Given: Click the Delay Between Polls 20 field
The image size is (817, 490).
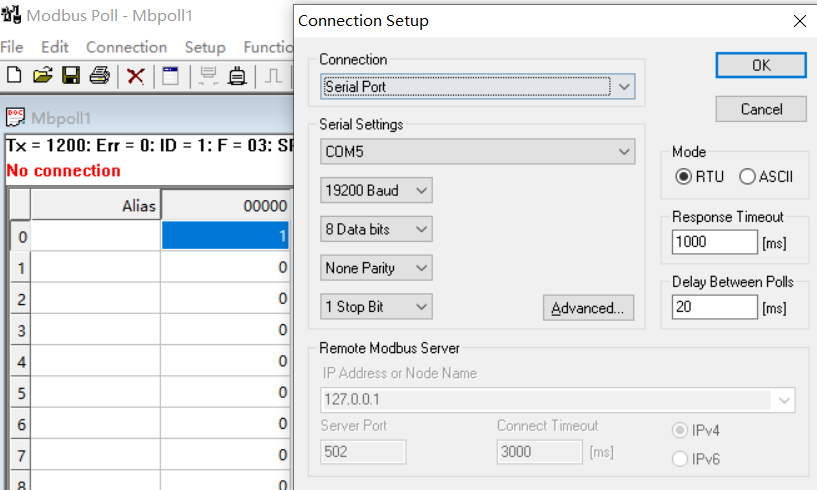Looking at the screenshot, I should pyautogui.click(x=714, y=307).
